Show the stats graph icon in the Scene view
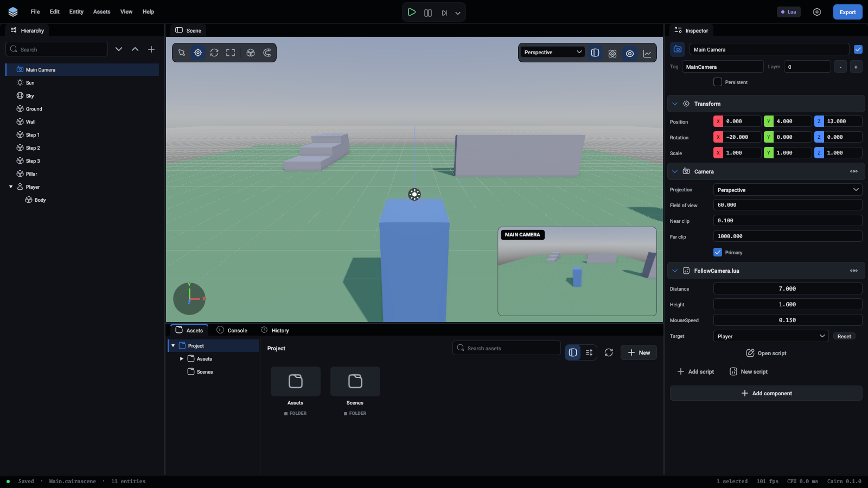This screenshot has width=868, height=488. coord(647,53)
